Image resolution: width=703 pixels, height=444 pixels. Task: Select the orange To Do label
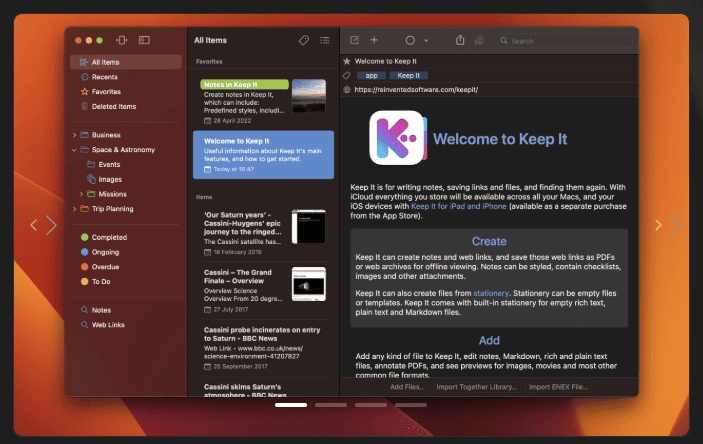coord(101,282)
